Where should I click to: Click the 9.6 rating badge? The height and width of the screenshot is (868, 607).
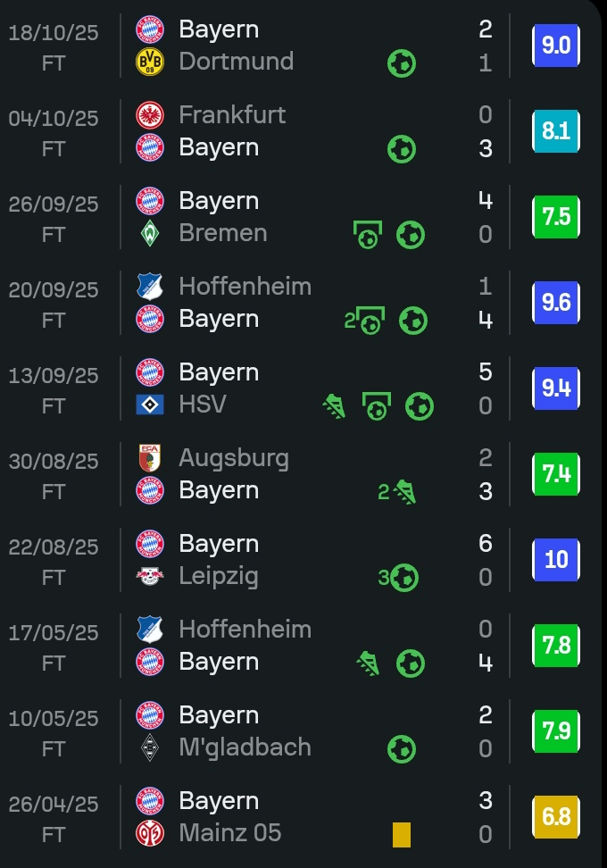click(x=556, y=303)
